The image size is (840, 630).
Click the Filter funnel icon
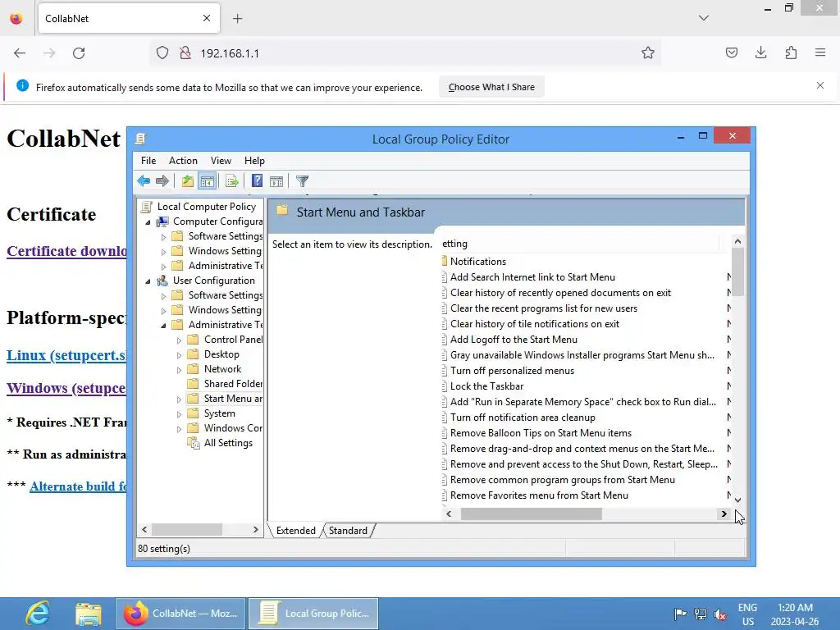coord(302,181)
